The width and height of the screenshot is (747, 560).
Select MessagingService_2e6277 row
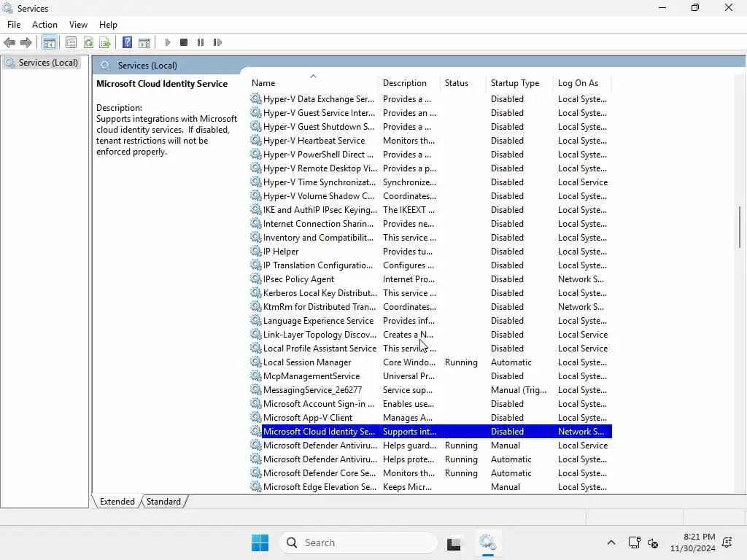(430, 389)
